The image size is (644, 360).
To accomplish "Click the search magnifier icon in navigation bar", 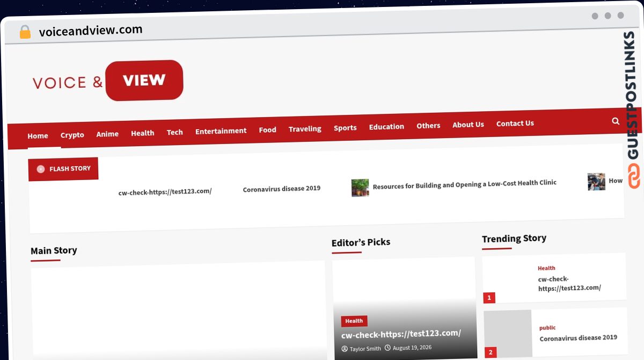I will click(616, 121).
